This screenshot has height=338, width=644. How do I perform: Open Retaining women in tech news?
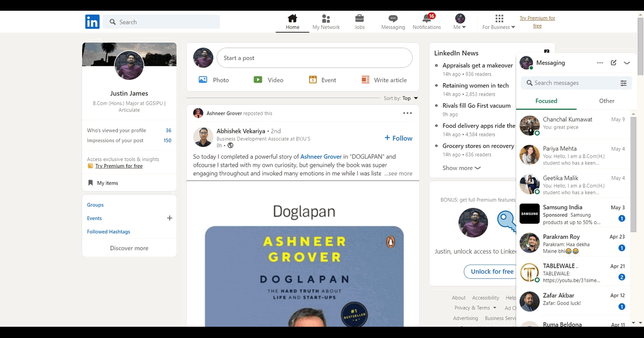[x=475, y=85]
